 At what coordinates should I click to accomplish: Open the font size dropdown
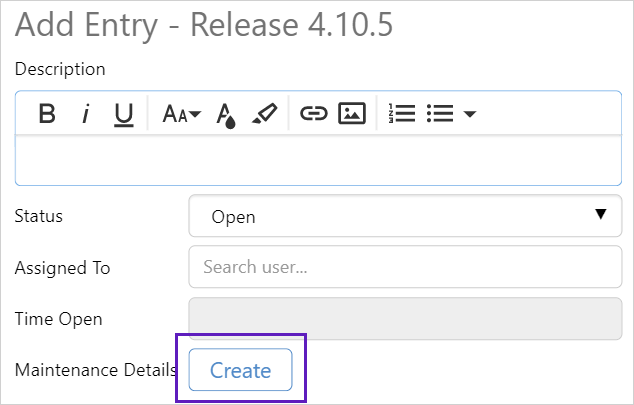pos(181,114)
